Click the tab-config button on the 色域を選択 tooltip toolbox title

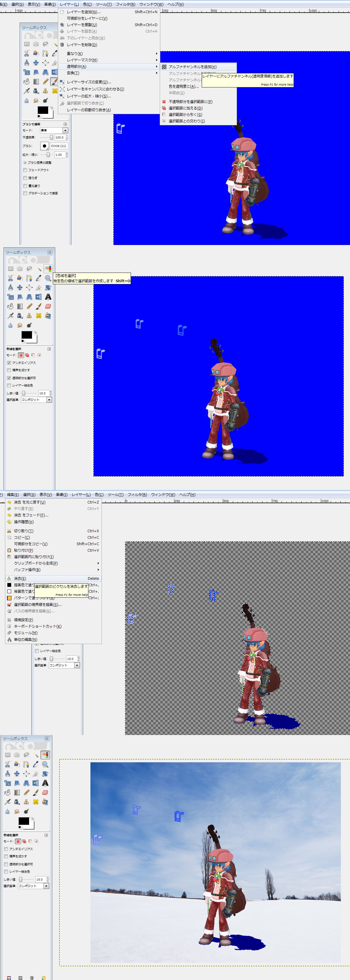pyautogui.click(x=50, y=253)
